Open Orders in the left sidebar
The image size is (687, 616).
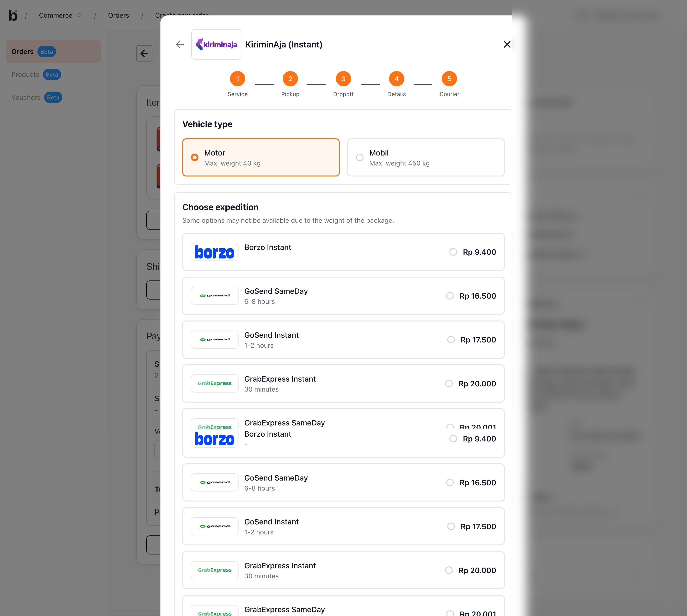53,52
